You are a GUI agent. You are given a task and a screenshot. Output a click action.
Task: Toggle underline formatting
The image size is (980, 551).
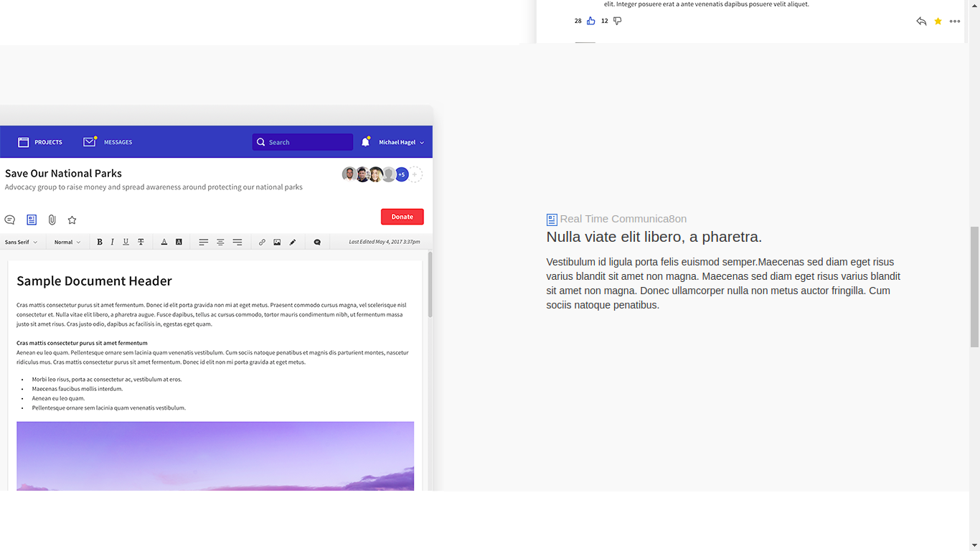point(126,242)
